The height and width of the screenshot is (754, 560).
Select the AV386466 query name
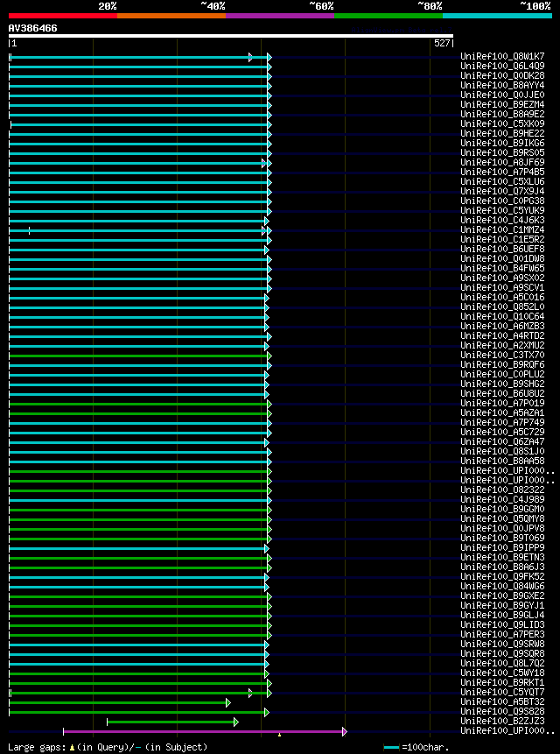(32, 28)
